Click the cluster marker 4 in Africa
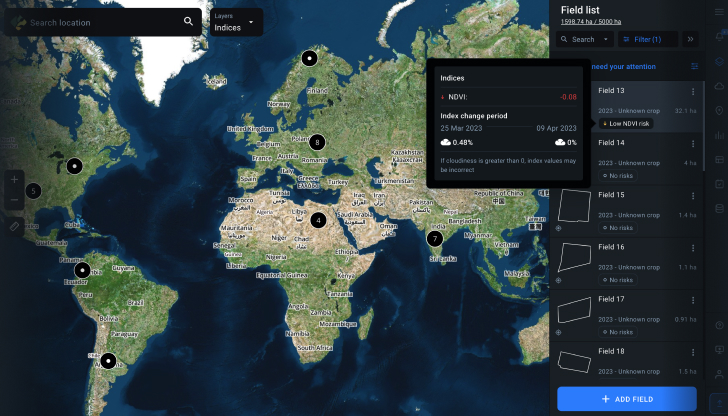The image size is (728, 416). 318,220
